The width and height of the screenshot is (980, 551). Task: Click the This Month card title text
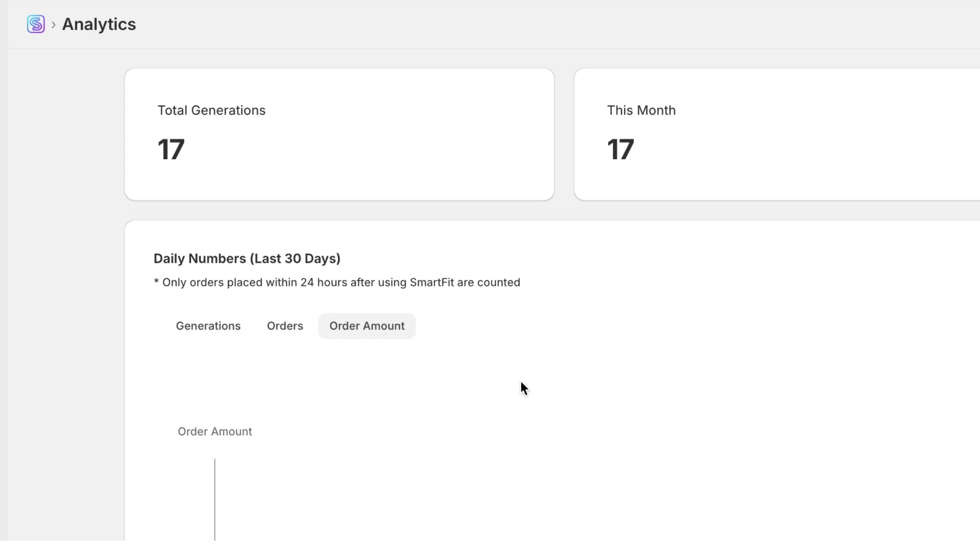(641, 110)
